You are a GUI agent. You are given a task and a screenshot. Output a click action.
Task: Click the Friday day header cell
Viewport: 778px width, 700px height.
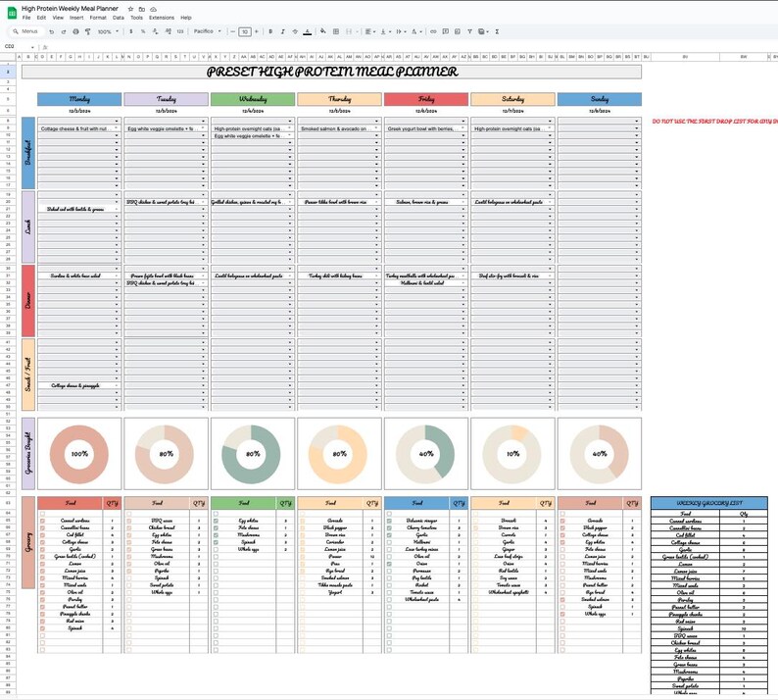coord(426,99)
